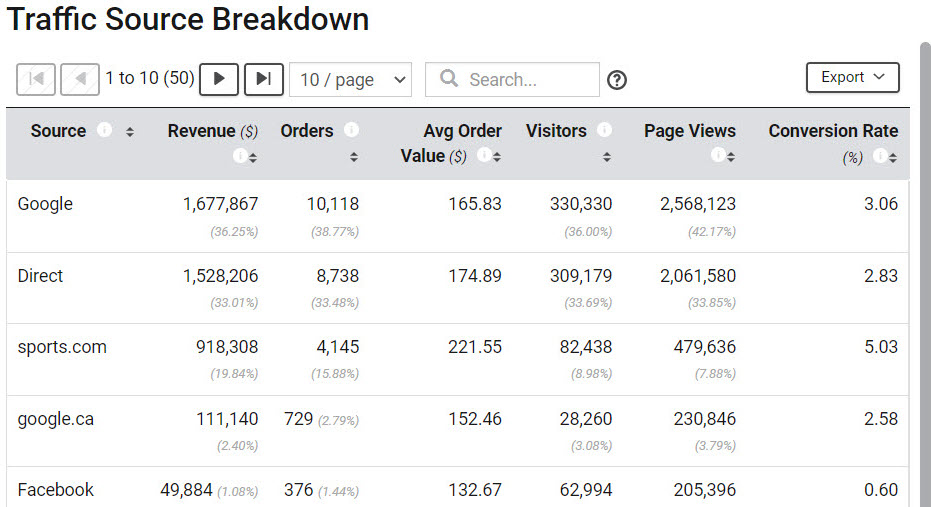Viewport: 931px width, 507px height.
Task: Click the Page Views header label
Action: pyautogui.click(x=690, y=131)
